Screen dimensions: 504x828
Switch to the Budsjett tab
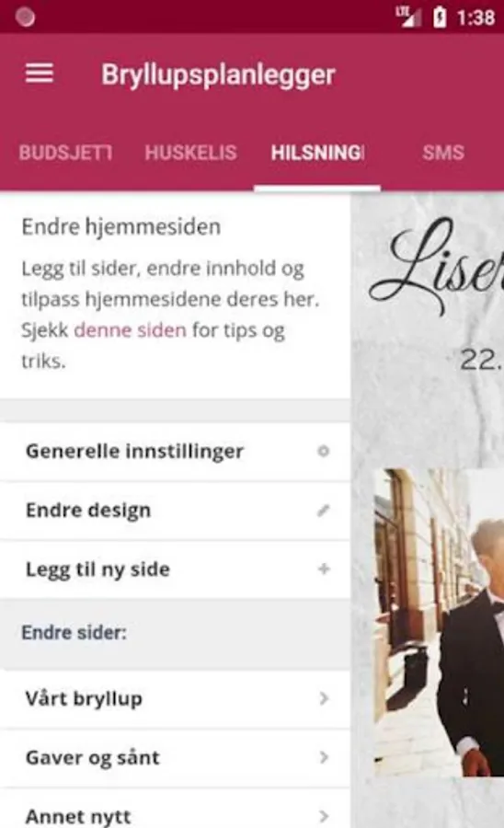pyautogui.click(x=65, y=153)
